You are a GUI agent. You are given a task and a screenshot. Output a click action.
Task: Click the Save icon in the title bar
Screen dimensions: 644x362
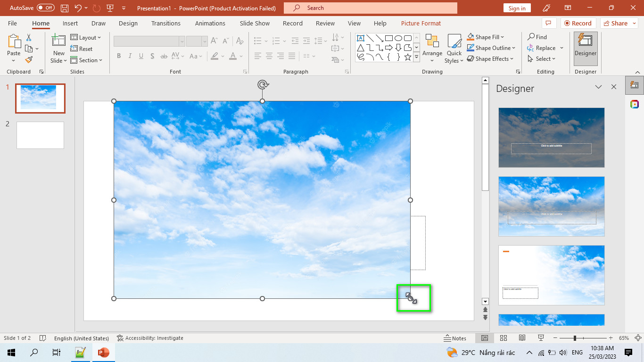[65, 8]
